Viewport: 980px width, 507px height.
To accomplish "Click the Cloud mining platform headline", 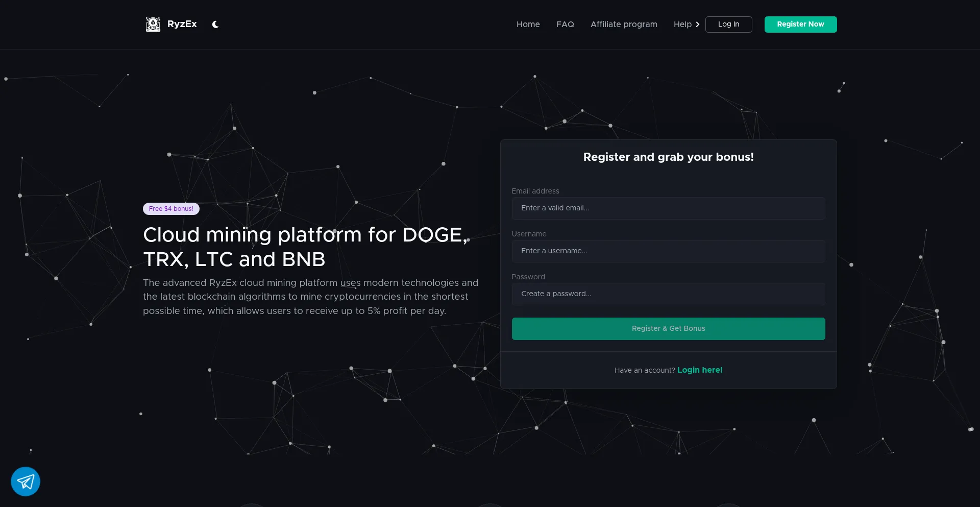I will [x=305, y=247].
